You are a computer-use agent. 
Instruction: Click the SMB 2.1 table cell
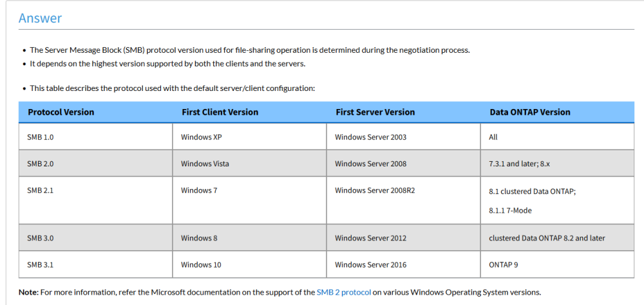pyautogui.click(x=95, y=201)
